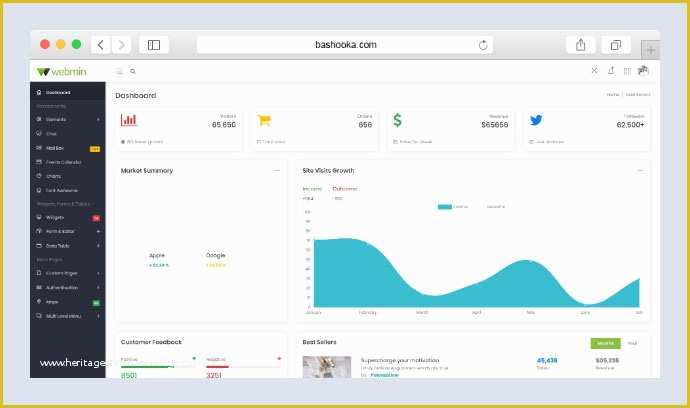This screenshot has height=408, width=690.
Task: Click the Home breadcrumb link
Action: (613, 95)
